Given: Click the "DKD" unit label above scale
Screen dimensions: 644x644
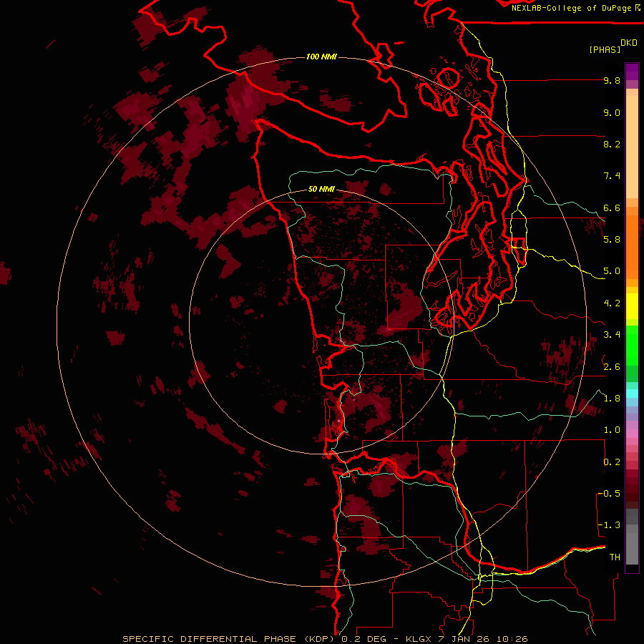Looking at the screenshot, I should point(629,43).
